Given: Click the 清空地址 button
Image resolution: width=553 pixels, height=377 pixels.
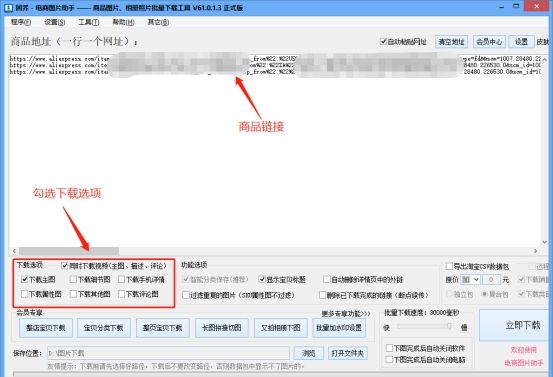Looking at the screenshot, I should [x=451, y=42].
